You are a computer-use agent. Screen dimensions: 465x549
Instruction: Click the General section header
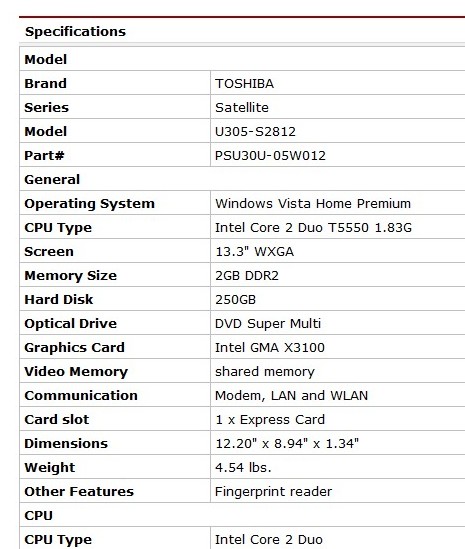click(x=52, y=180)
